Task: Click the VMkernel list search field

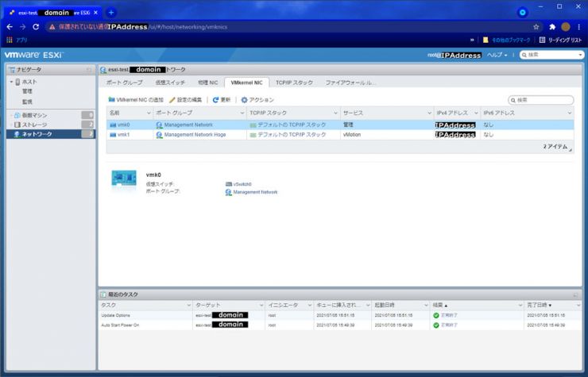Action: (541, 100)
